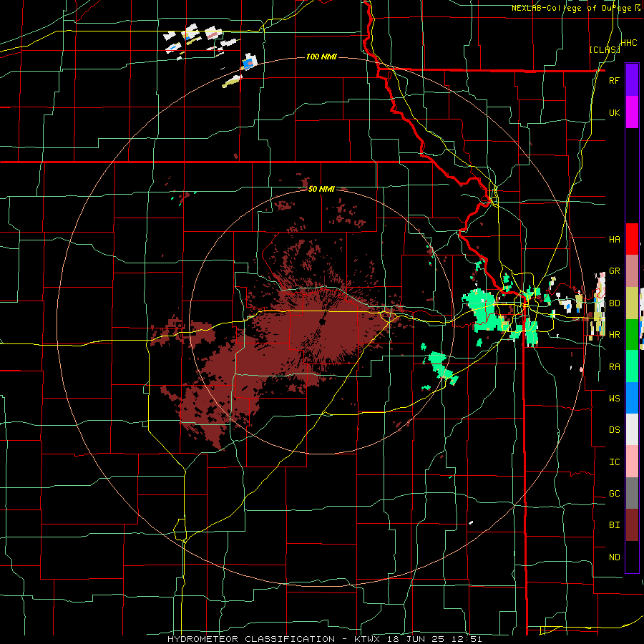Click the 100 NMI range ring label
This screenshot has height=644, width=644.
[321, 57]
